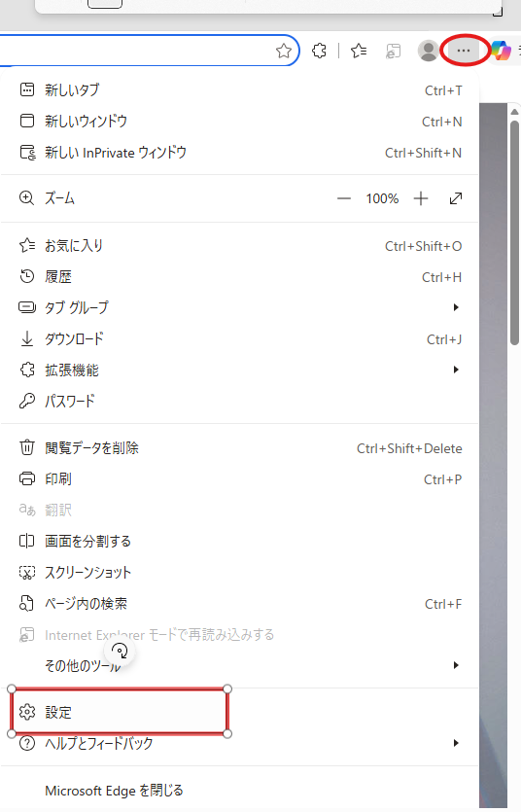Zoom in with the plus button
The image size is (521, 812).
(x=421, y=198)
